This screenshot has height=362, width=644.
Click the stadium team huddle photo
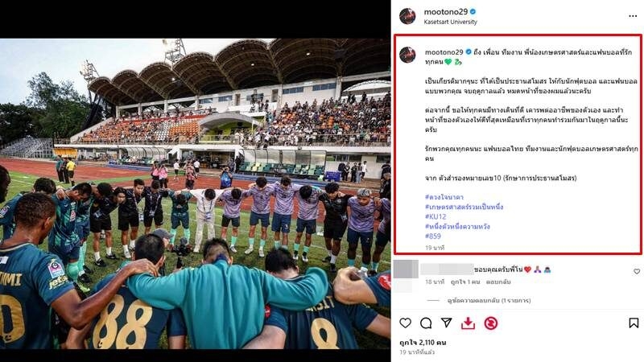[195, 194]
